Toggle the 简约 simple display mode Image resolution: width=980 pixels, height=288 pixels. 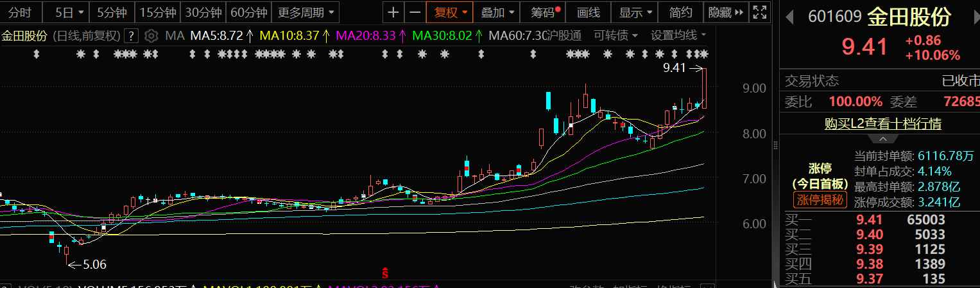click(x=680, y=12)
